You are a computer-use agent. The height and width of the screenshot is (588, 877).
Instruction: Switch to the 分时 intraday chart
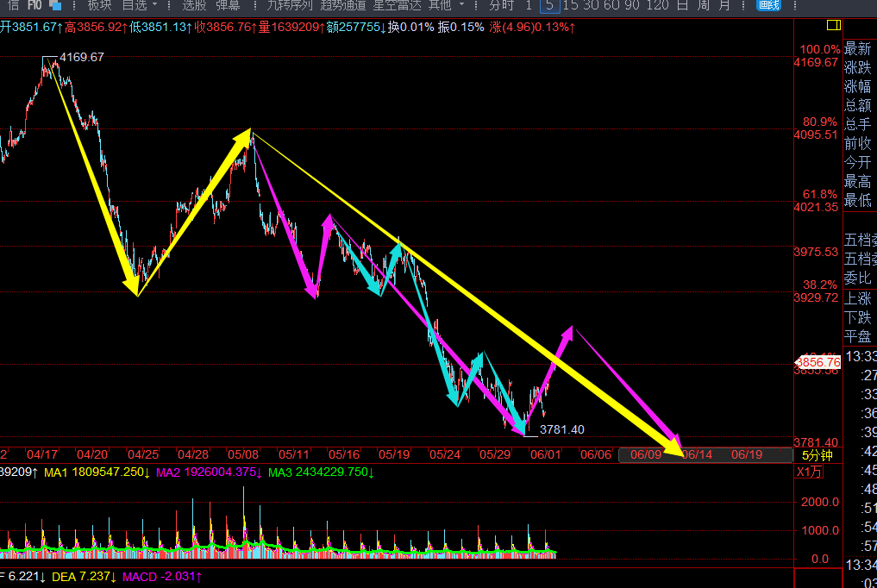[x=501, y=5]
